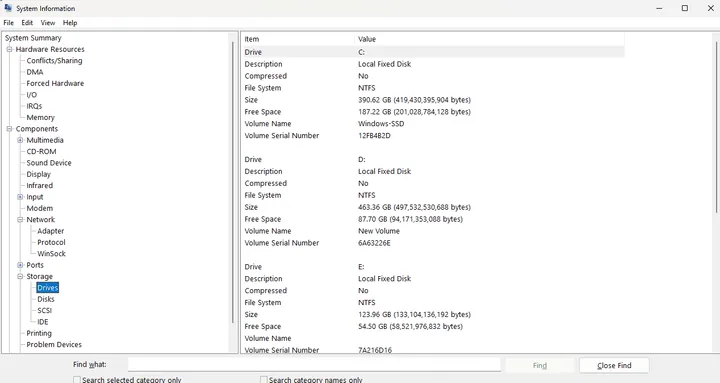
Task: Open the Help menu
Action: pos(70,23)
